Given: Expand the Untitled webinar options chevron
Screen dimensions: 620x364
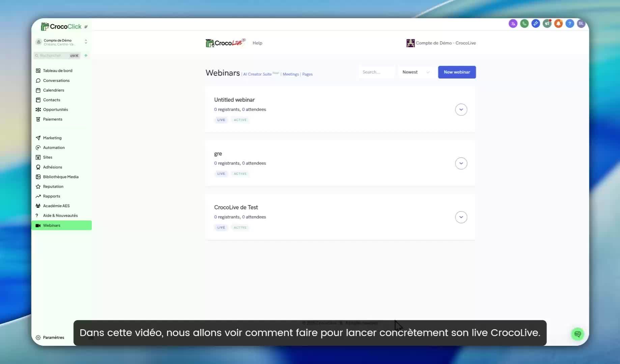Looking at the screenshot, I should coord(461,110).
